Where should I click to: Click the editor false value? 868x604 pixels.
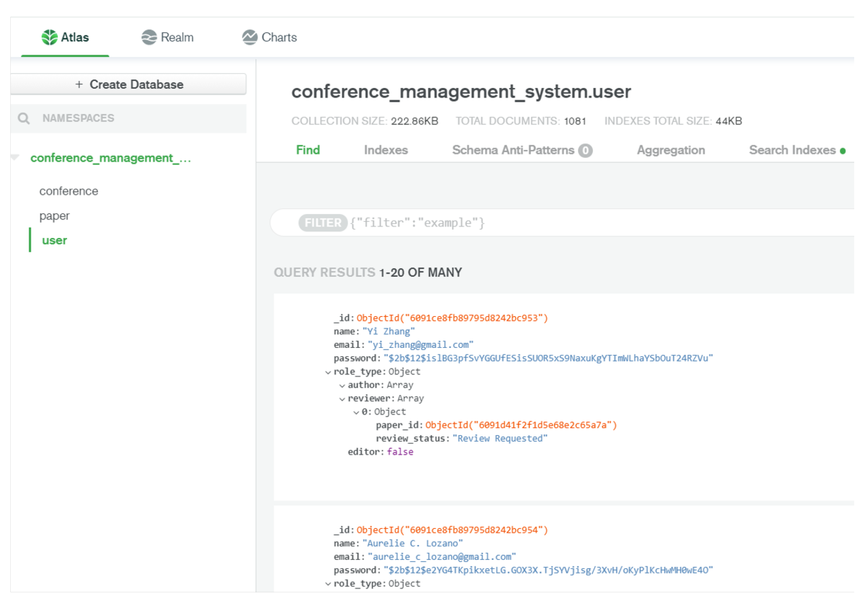[x=400, y=452]
